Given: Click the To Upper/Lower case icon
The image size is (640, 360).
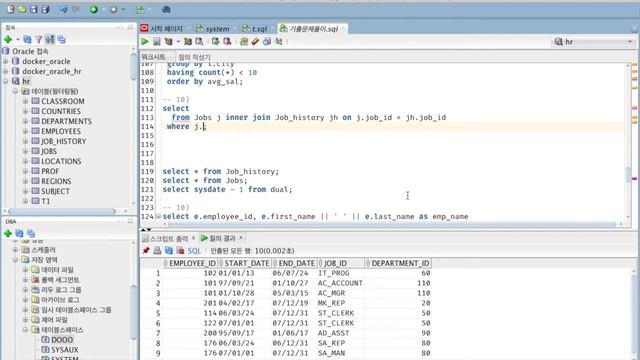Looking at the screenshot, I should point(278,41).
